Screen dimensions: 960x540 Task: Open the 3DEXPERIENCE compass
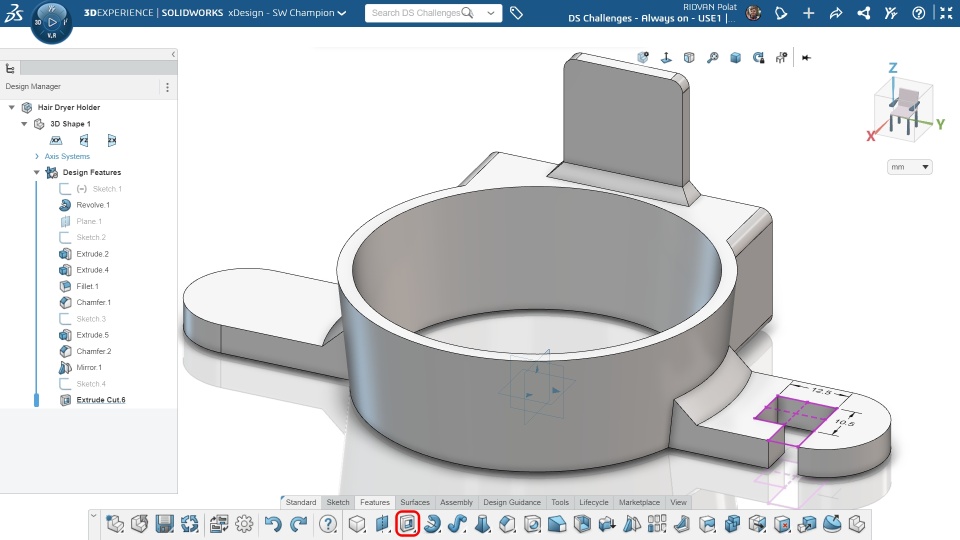(x=51, y=23)
